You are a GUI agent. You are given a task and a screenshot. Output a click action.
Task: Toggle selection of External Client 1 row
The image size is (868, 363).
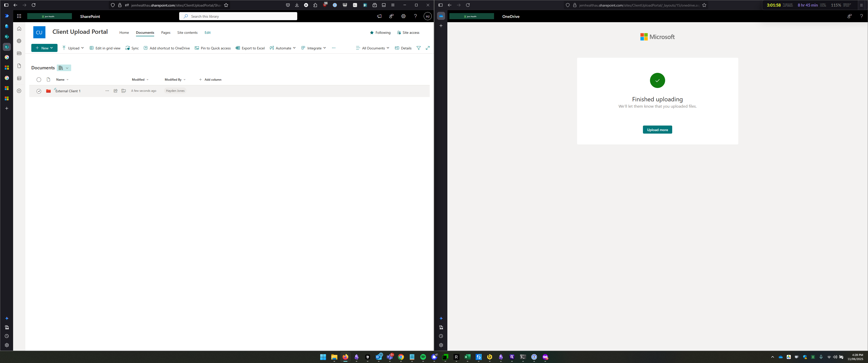point(39,91)
